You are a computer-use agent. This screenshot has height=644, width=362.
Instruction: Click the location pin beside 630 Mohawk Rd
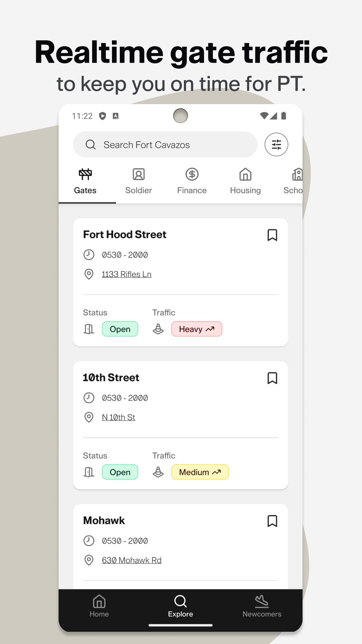(x=89, y=560)
